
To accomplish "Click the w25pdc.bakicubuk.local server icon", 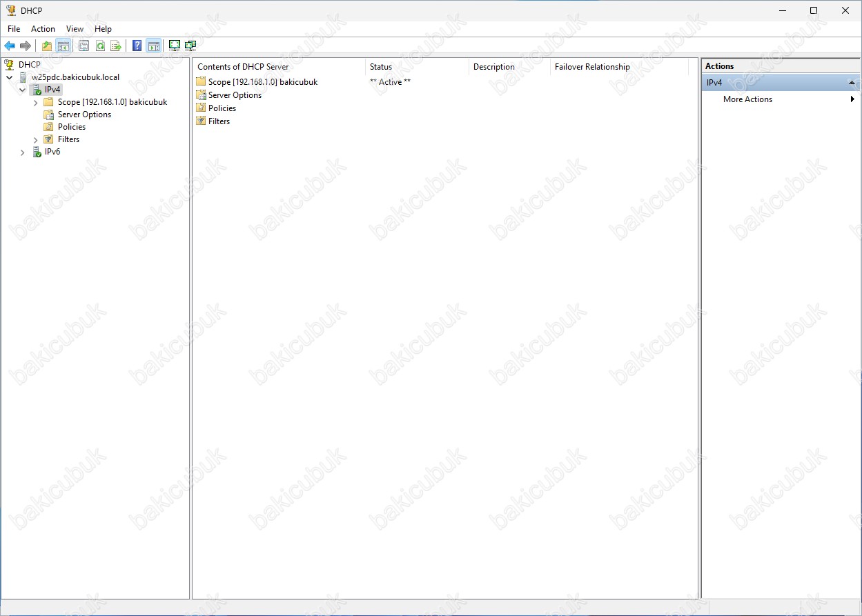I will tap(24, 77).
